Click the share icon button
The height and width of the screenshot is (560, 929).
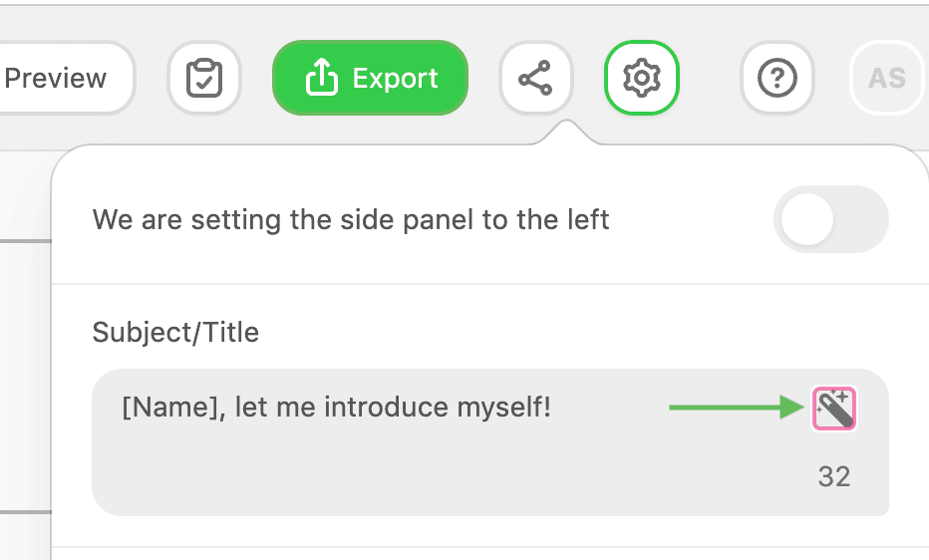(536, 78)
